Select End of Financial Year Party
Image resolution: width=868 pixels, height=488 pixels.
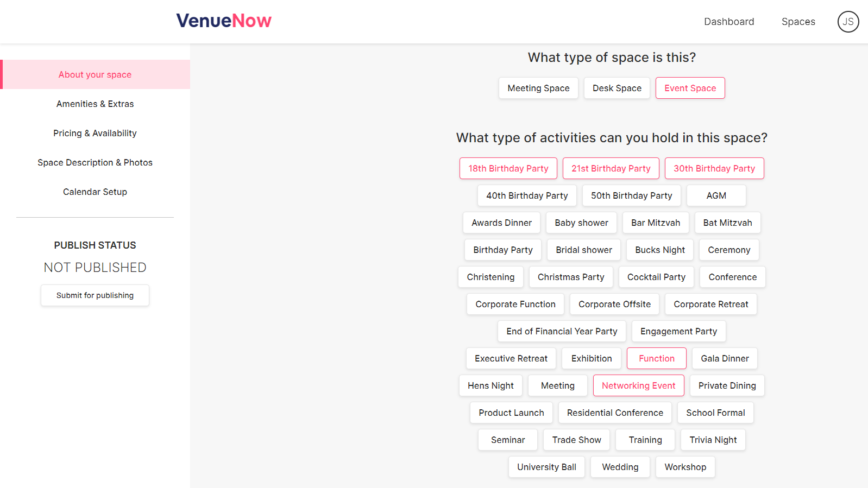point(562,331)
